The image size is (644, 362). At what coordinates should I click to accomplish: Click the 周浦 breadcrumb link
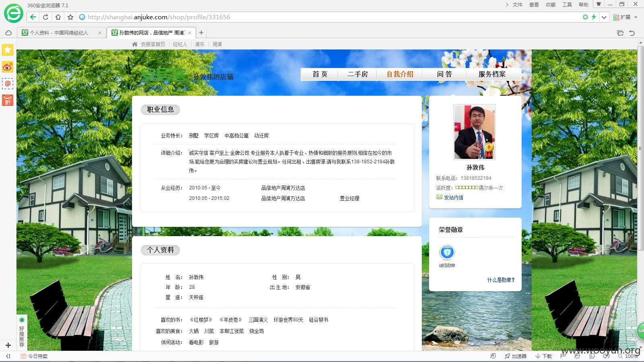pyautogui.click(x=217, y=44)
